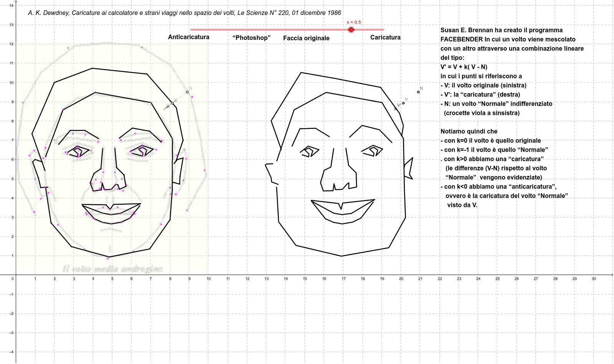The height and width of the screenshot is (364, 614).
Task: Click '- V: il volto originale (sinistra)' line
Action: point(484,85)
